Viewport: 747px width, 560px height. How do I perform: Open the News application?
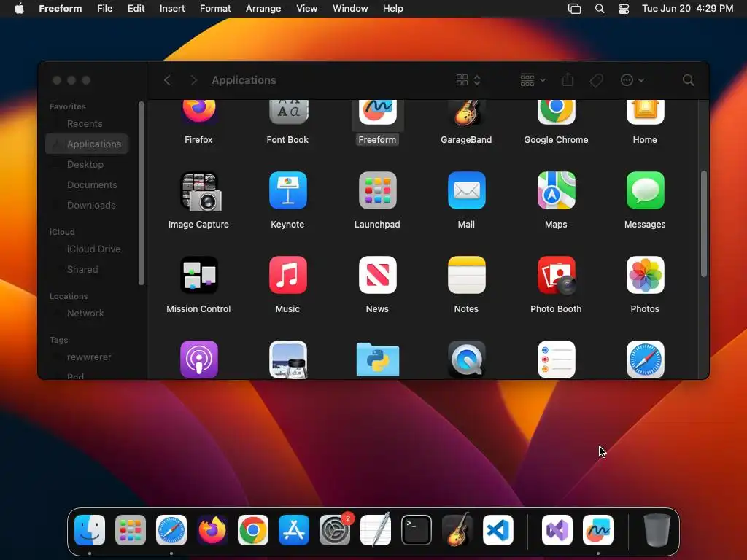377,275
